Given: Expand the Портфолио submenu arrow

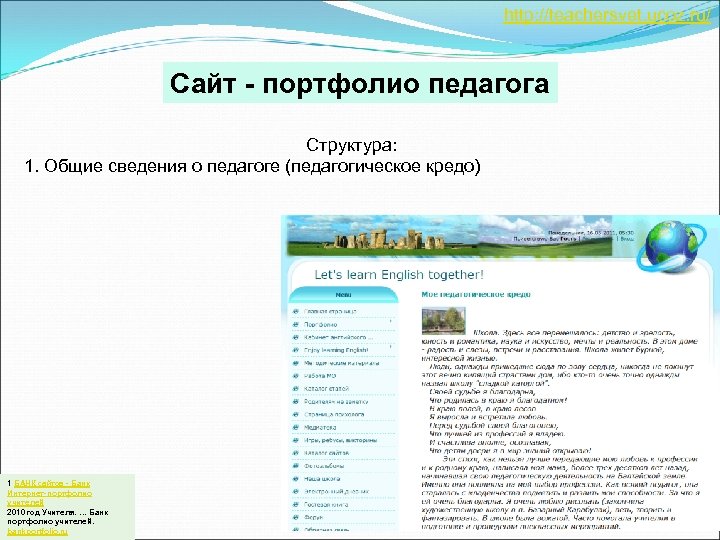Looking at the screenshot, I should (x=391, y=322).
